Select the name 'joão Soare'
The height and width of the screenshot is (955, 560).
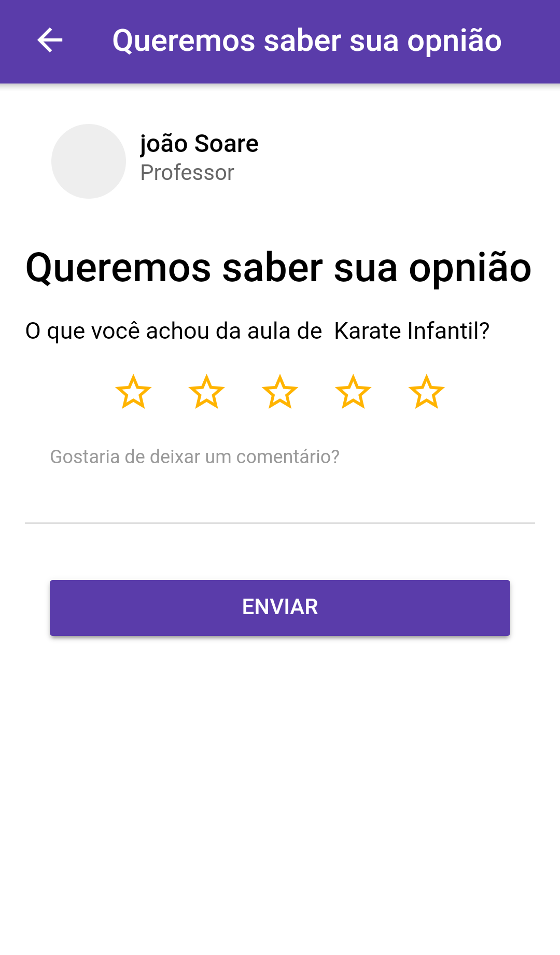[199, 144]
